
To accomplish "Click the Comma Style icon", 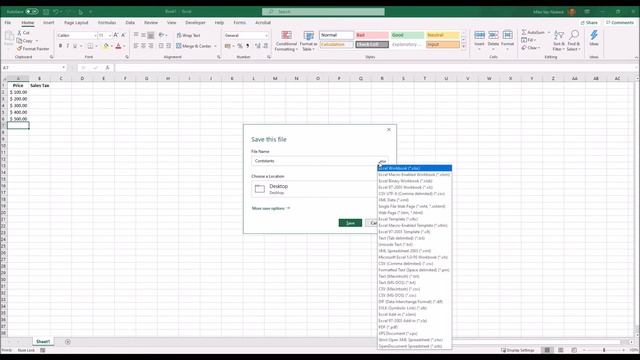I will (x=248, y=46).
